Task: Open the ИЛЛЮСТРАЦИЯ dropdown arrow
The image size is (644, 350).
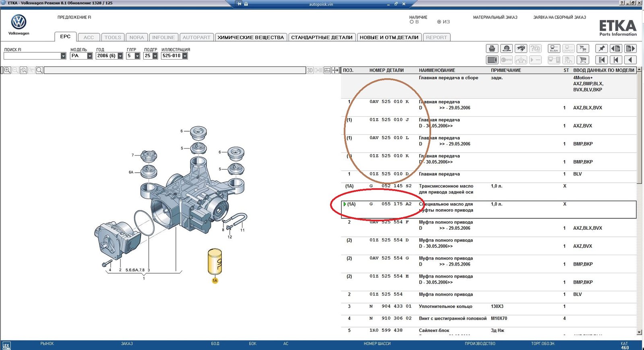Action: (x=185, y=56)
